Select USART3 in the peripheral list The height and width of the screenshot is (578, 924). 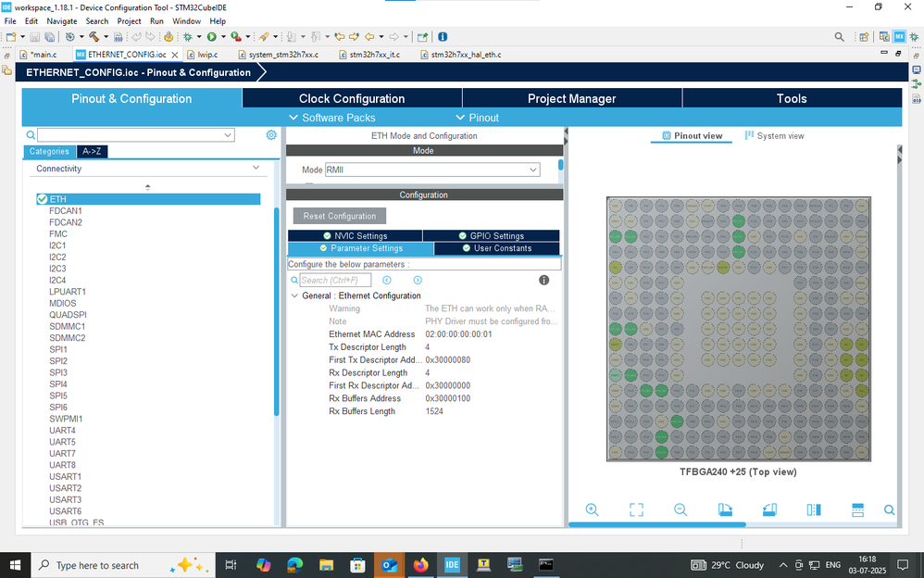pos(66,499)
